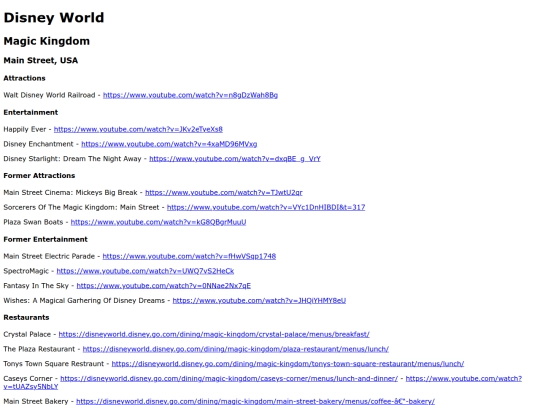Click the 'Main Street Electric Parade' label text
The width and height of the screenshot is (540, 405).
(49, 256)
